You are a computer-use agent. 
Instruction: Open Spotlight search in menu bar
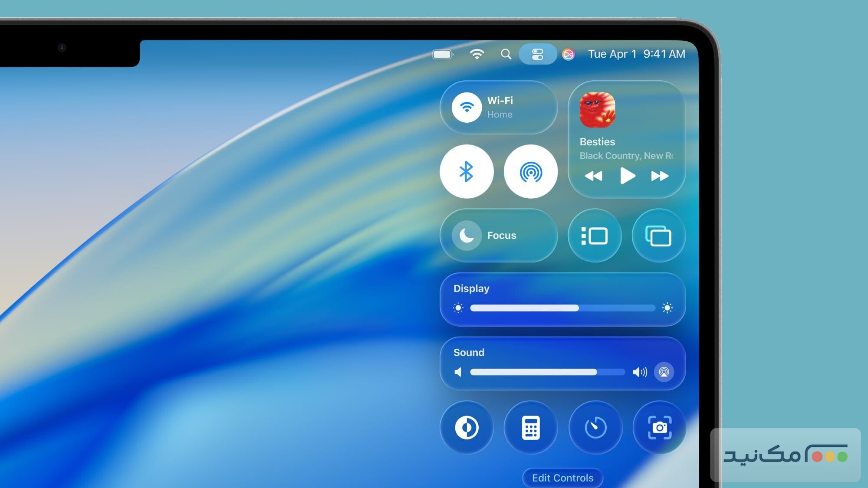point(506,54)
